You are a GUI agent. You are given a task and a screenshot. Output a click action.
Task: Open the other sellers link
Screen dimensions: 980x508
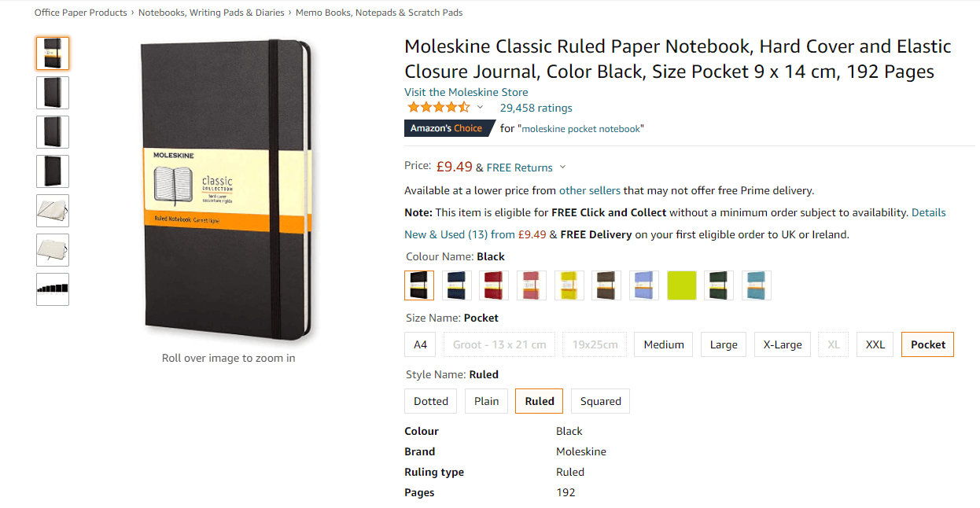[590, 190]
